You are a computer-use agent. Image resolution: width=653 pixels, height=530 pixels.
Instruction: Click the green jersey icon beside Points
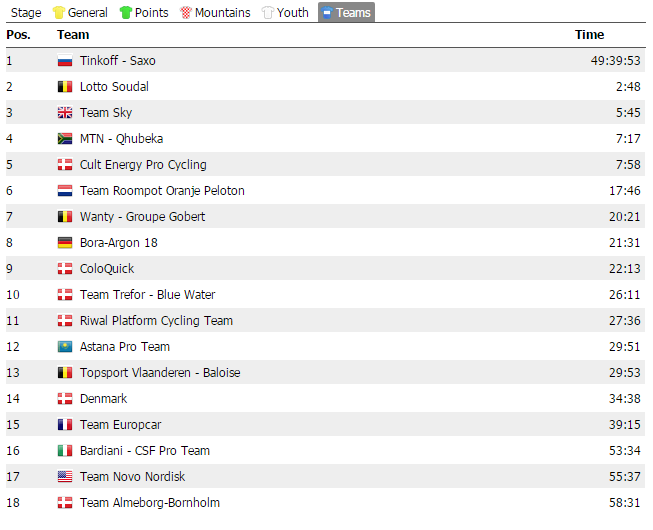[x=126, y=12]
